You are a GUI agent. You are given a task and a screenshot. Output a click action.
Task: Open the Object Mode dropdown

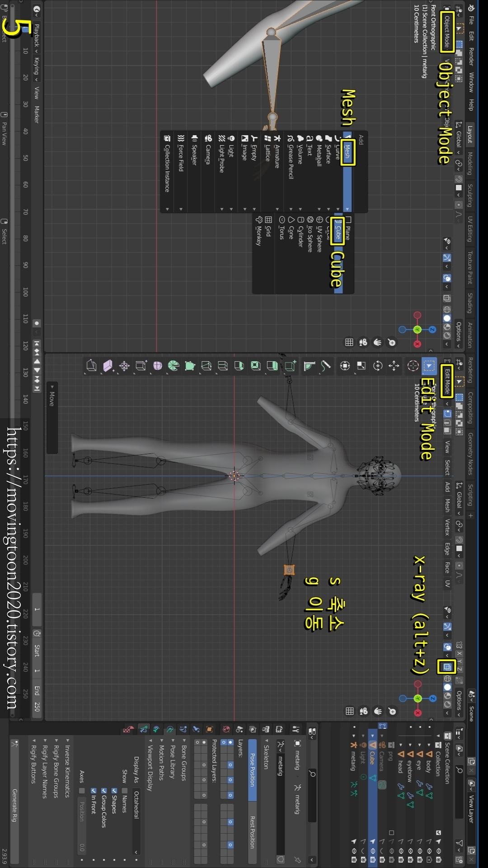tap(446, 32)
